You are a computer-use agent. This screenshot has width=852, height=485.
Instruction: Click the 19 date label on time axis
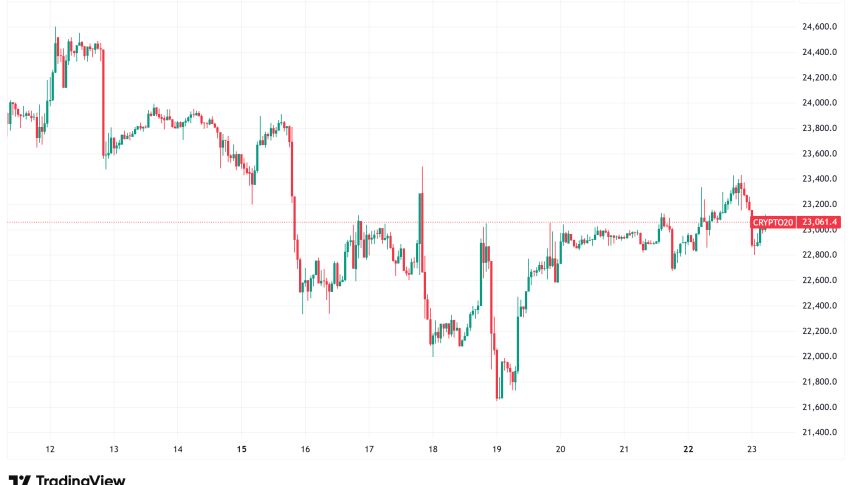pos(496,450)
